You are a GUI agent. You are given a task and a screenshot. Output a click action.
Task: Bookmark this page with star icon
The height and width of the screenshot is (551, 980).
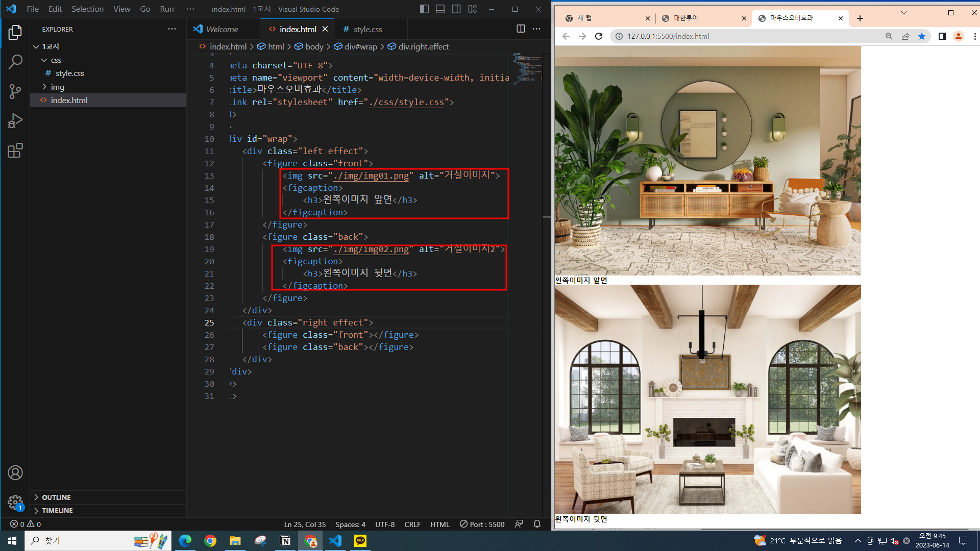tap(922, 36)
